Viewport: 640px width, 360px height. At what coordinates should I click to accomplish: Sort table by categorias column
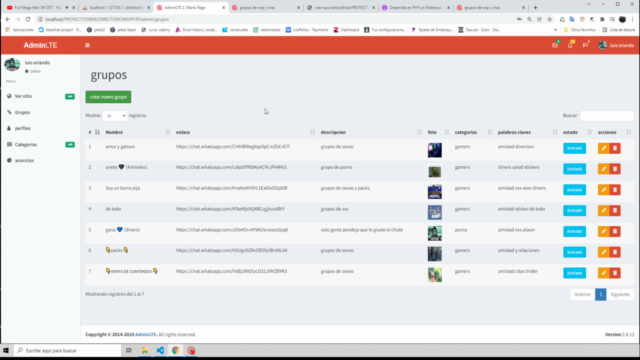click(x=473, y=132)
